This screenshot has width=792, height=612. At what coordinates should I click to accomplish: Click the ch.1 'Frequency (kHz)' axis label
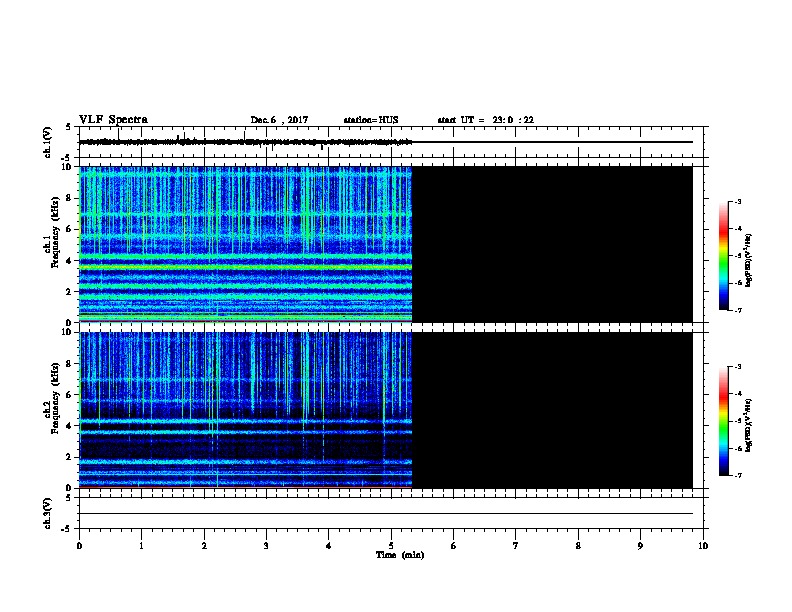[x=55, y=232]
